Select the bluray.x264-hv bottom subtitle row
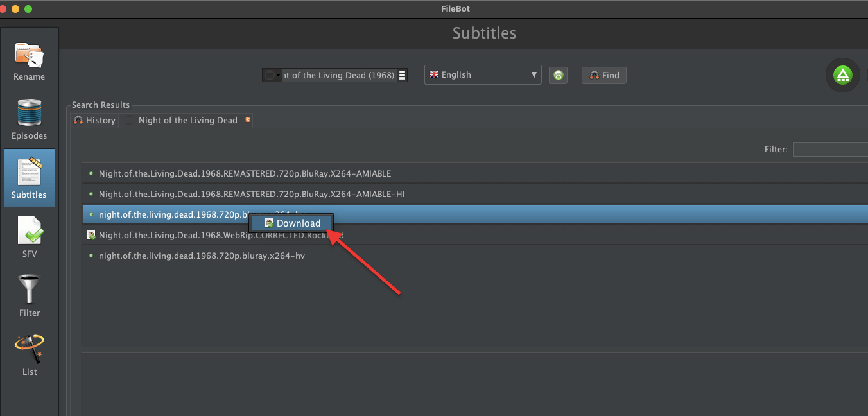The height and width of the screenshot is (416, 868). [x=475, y=256]
